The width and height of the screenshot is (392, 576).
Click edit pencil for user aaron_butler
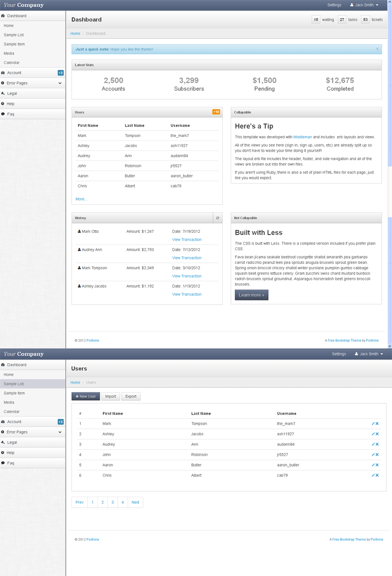pos(373,465)
